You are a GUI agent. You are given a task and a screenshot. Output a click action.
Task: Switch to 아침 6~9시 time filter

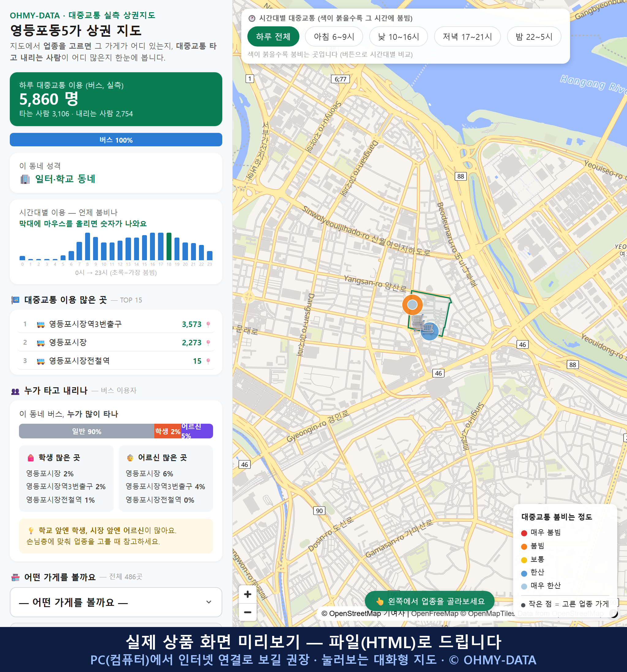coord(334,36)
